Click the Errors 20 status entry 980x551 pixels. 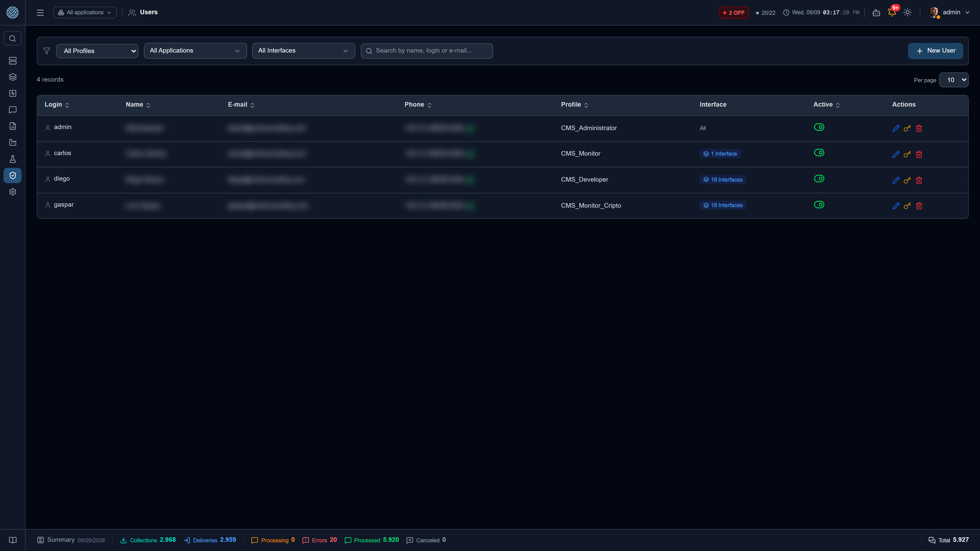pyautogui.click(x=320, y=540)
